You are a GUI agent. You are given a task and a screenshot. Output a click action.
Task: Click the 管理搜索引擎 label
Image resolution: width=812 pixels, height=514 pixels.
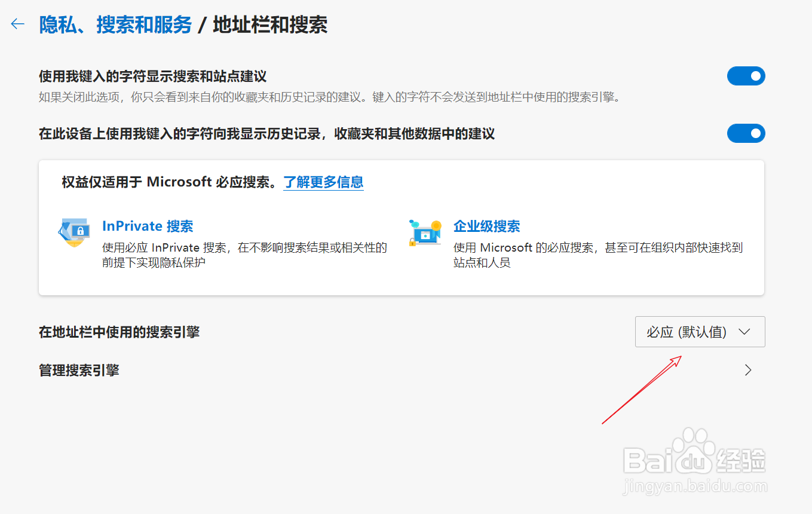[x=79, y=371]
